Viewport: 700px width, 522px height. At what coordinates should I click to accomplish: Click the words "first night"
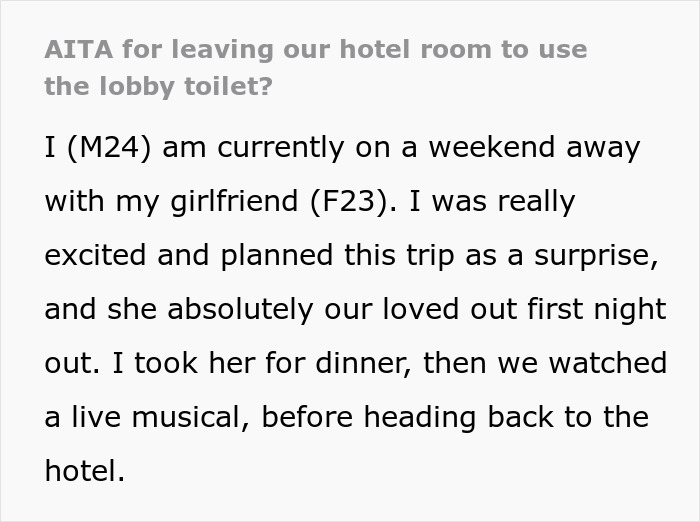(607, 309)
